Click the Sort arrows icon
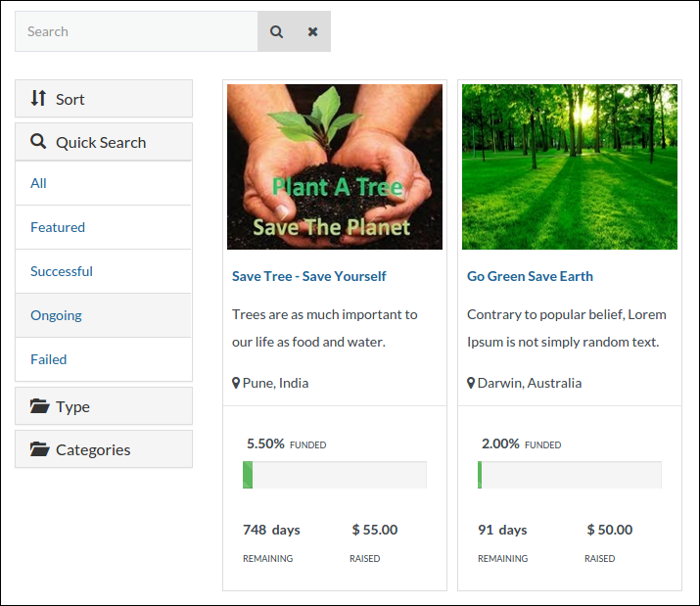This screenshot has height=606, width=700. coord(39,98)
